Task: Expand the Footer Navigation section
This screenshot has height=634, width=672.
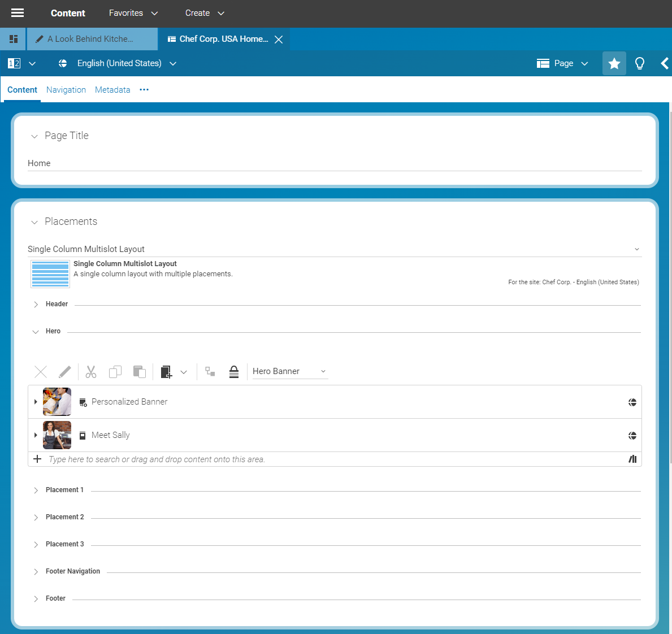Action: [35, 571]
